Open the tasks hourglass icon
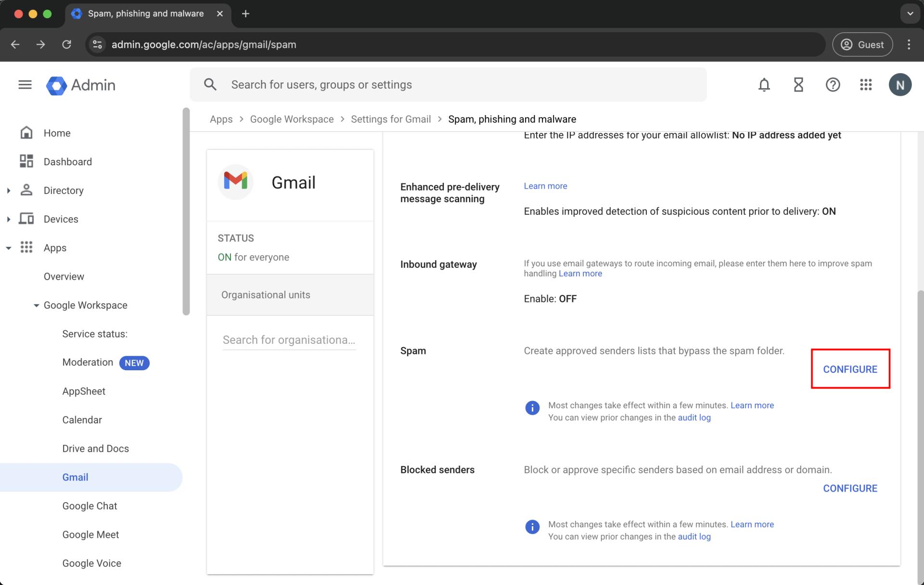The height and width of the screenshot is (585, 924). (x=798, y=85)
